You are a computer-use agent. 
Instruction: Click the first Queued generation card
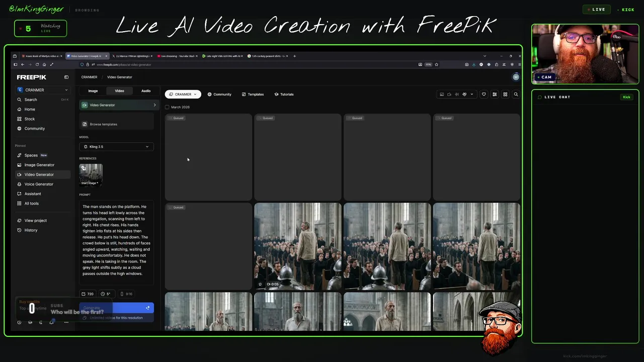point(208,157)
